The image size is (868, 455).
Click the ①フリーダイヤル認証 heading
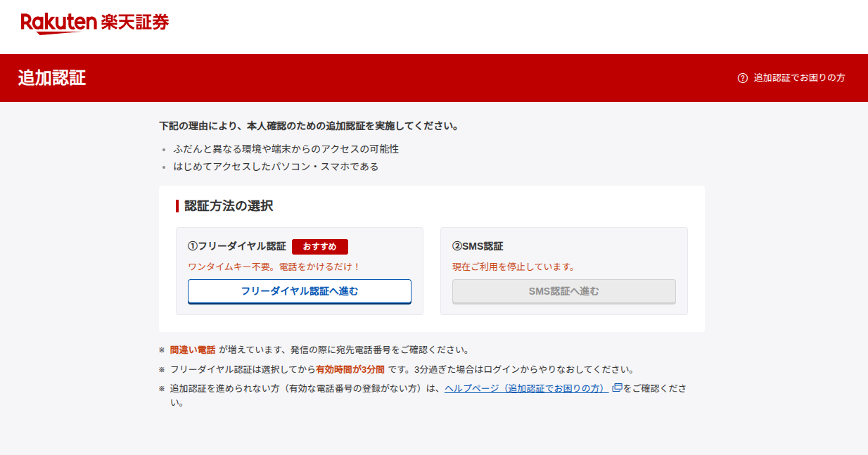pos(237,247)
